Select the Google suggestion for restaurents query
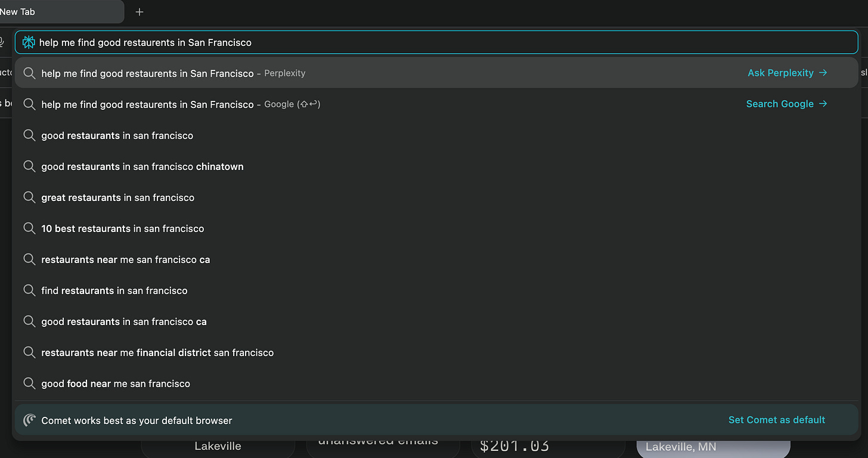Viewport: 868px width, 458px height. [x=436, y=104]
